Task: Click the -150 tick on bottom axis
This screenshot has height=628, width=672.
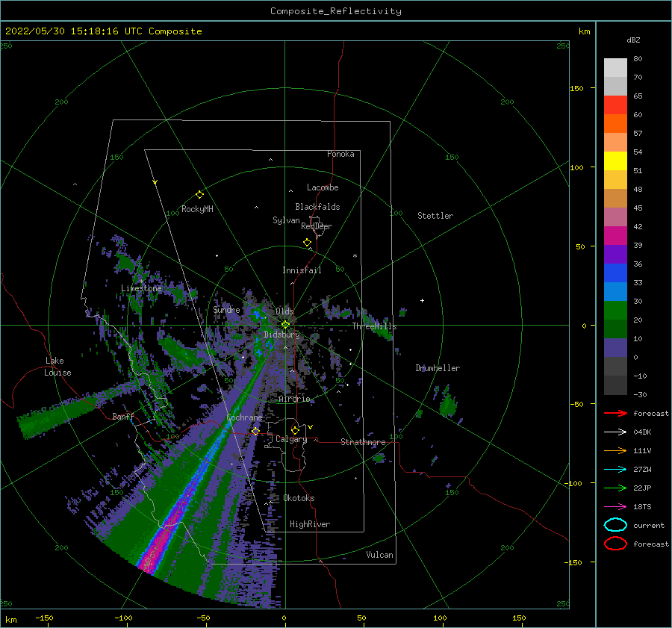Action: point(44,618)
